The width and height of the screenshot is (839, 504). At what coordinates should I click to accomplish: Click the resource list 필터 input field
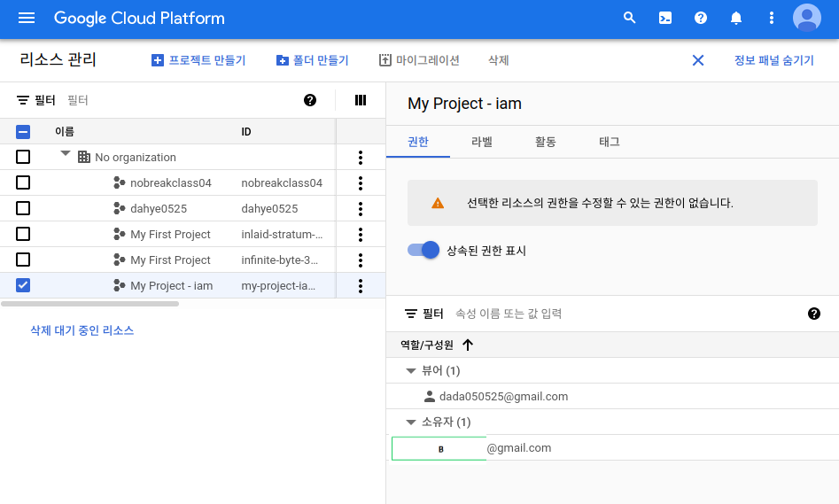tap(180, 100)
